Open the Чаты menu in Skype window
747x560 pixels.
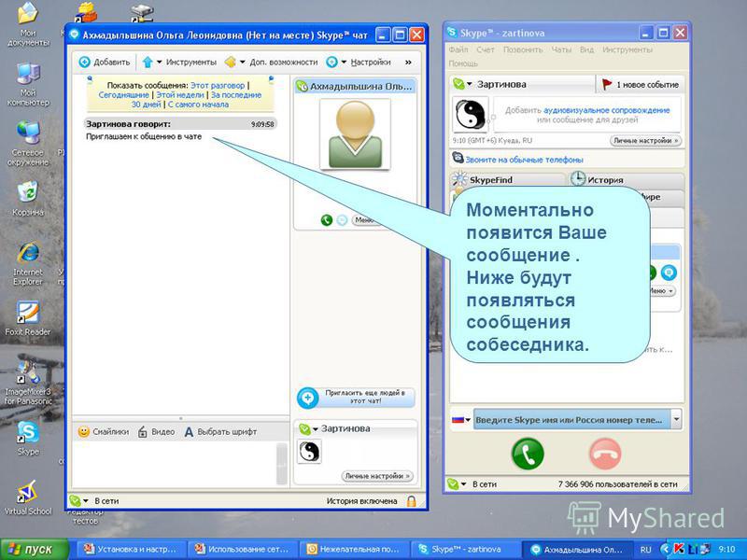[561, 49]
